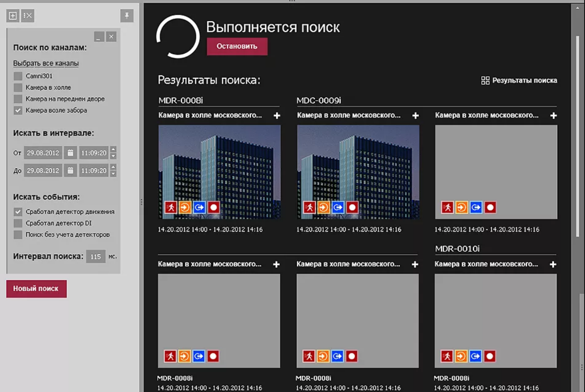Click the До date field 29.08.2012
585x392 pixels.
point(43,170)
